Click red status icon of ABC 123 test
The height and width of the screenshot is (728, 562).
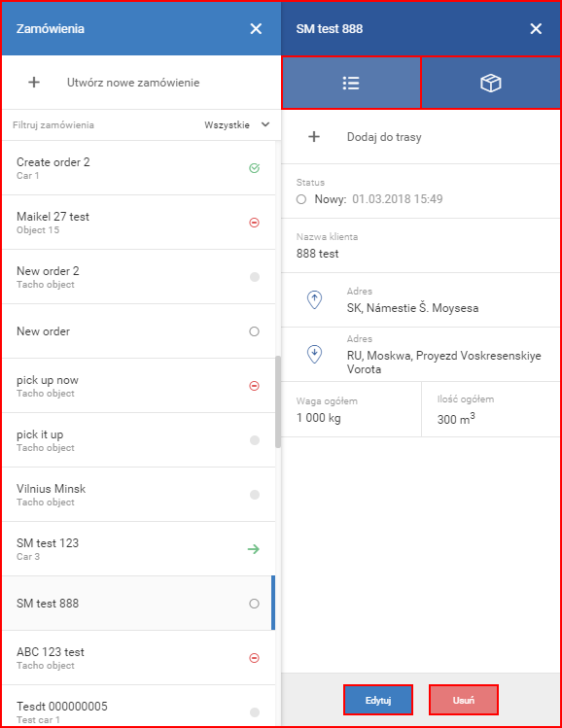pyautogui.click(x=254, y=658)
